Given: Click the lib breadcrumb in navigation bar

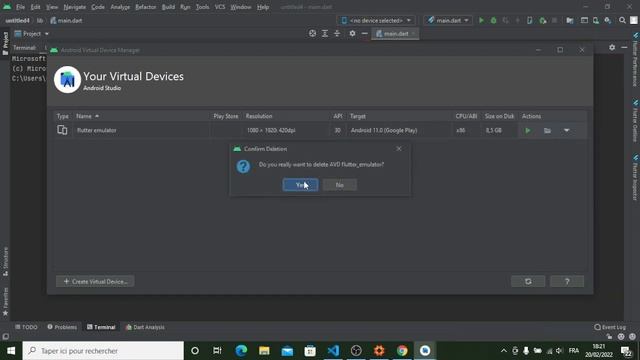Looking at the screenshot, I should 40,20.
